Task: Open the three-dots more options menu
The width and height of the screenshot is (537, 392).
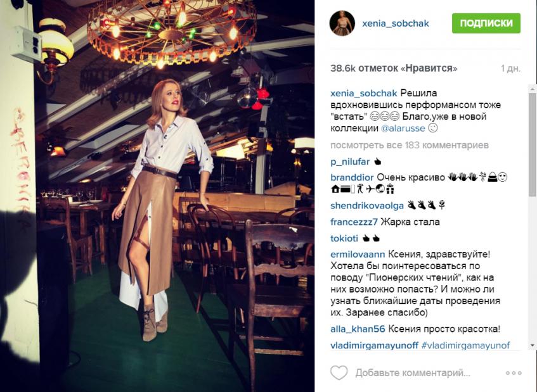Action: (514, 373)
